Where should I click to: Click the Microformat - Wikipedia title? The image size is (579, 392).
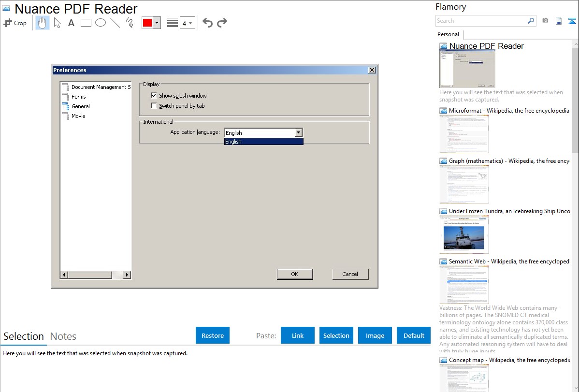[x=509, y=111]
